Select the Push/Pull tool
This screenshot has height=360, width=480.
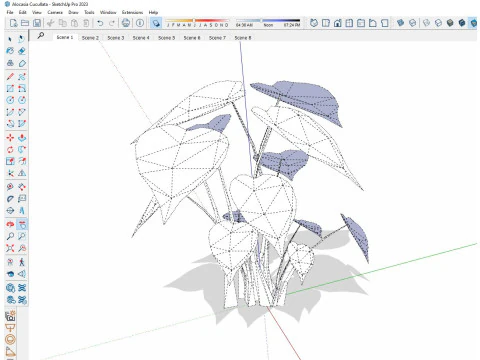coord(22,138)
